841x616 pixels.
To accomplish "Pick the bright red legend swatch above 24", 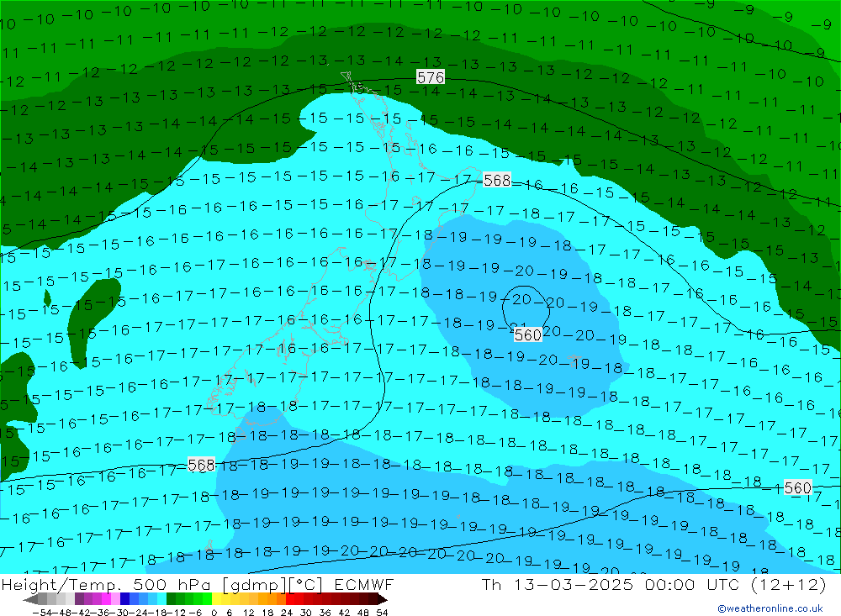I will coord(290,599).
